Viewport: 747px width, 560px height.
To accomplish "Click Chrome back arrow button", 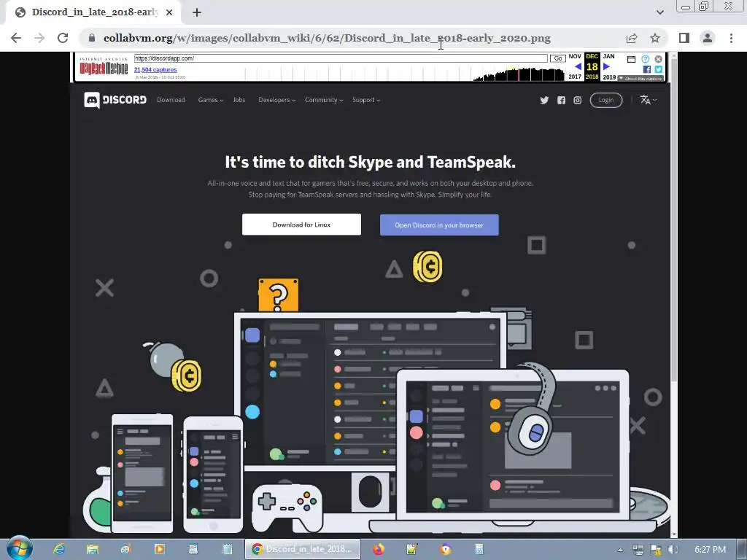I will coord(16,38).
